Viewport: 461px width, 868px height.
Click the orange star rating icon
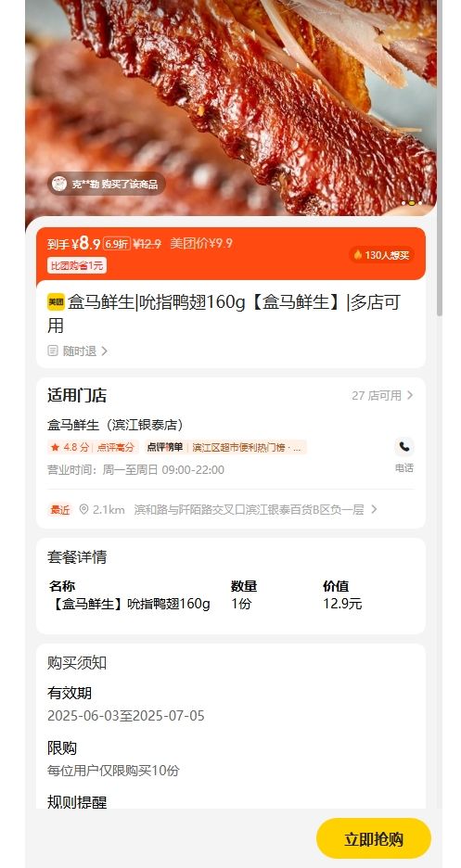point(55,447)
